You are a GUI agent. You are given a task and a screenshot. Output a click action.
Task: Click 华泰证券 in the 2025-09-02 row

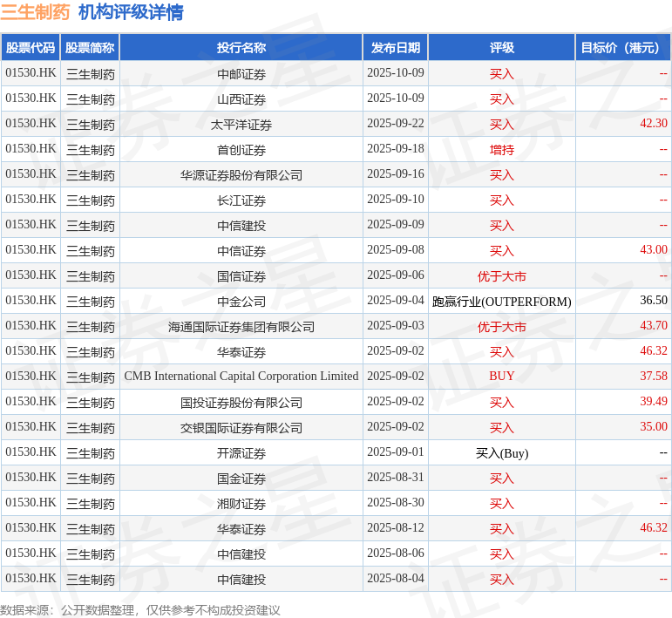241,352
